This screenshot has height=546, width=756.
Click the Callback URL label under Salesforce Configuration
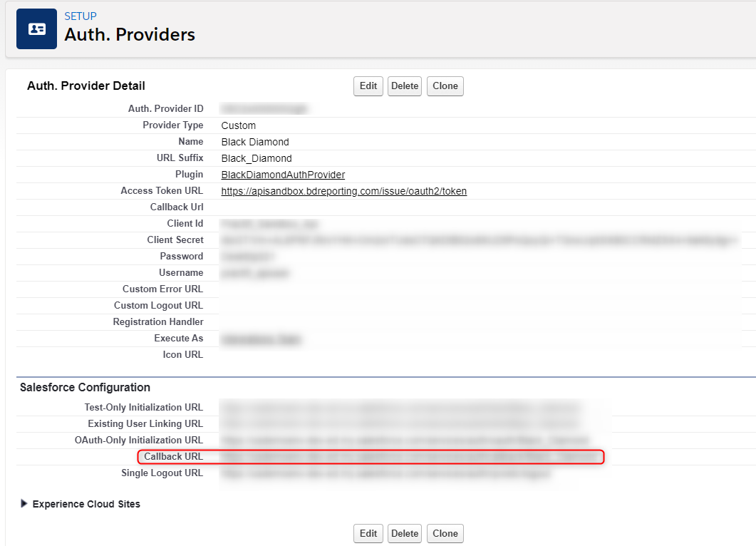coord(174,456)
